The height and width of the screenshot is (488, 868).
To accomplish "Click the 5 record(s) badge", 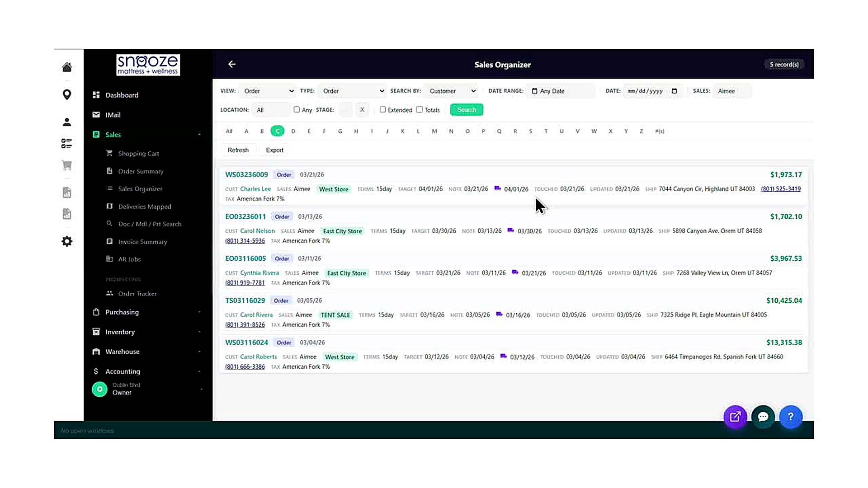I will tap(784, 65).
